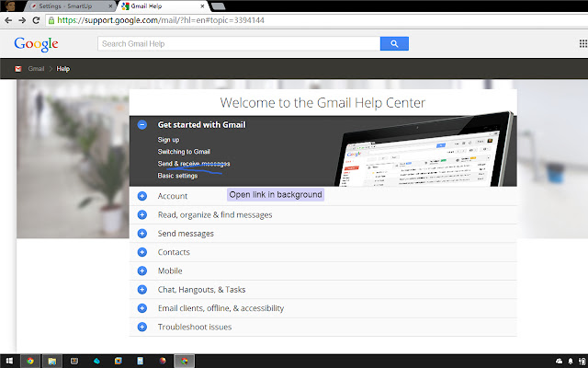This screenshot has width=588, height=368.
Task: Open the Windows Start button
Action: pos(9,361)
